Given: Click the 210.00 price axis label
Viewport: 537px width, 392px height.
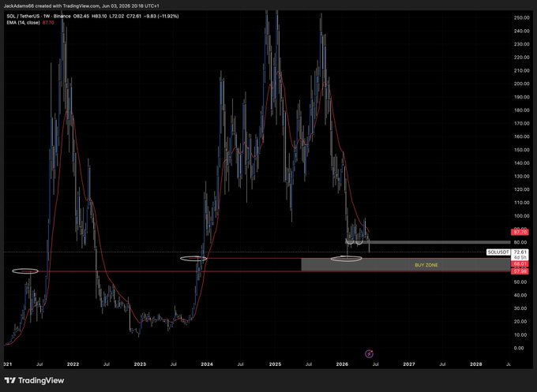Looking at the screenshot, I should coord(521,70).
